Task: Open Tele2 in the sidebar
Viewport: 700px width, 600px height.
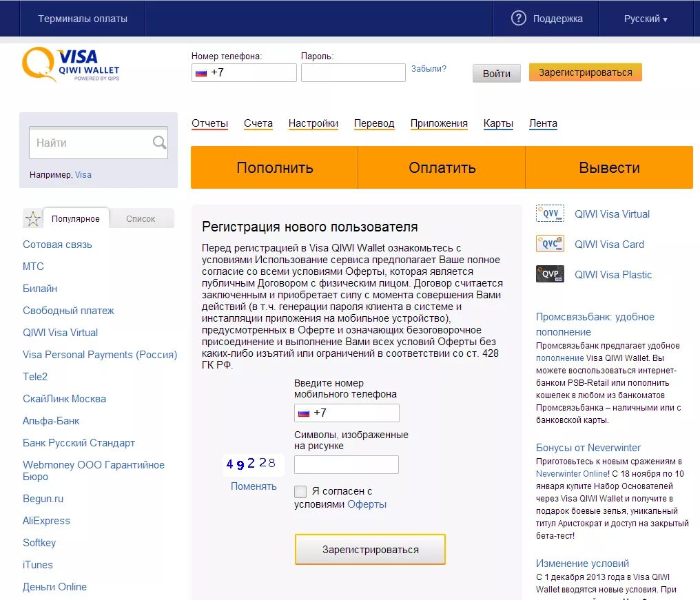Action: pos(35,377)
